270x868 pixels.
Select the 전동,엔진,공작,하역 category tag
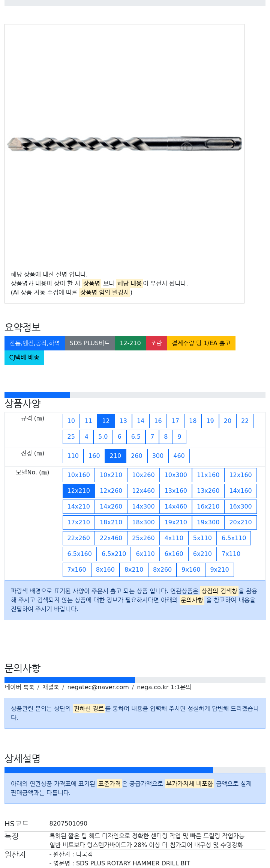(34, 343)
